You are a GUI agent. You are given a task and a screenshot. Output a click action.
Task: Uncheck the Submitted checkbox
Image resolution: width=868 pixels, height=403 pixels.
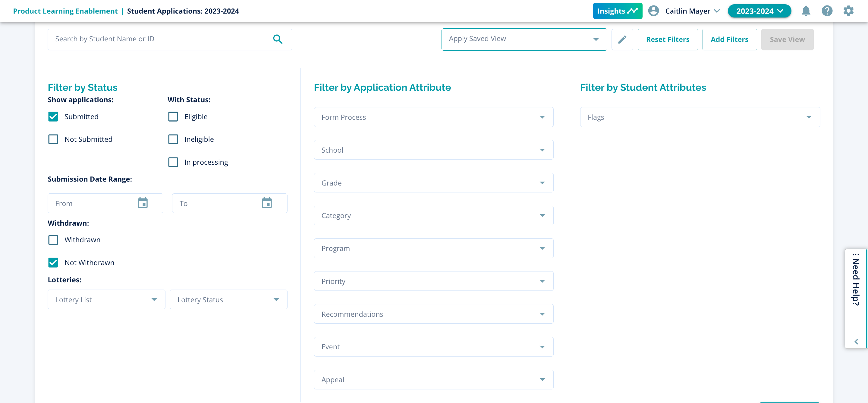[x=53, y=117]
